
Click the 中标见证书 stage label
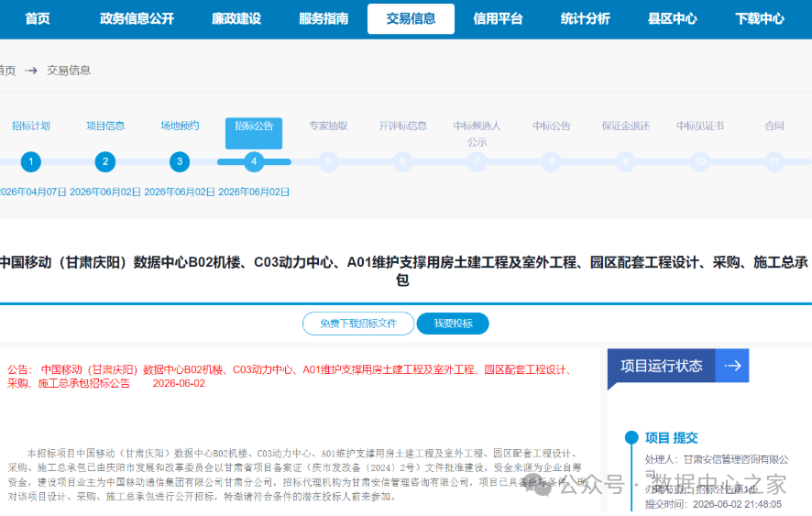pyautogui.click(x=700, y=126)
